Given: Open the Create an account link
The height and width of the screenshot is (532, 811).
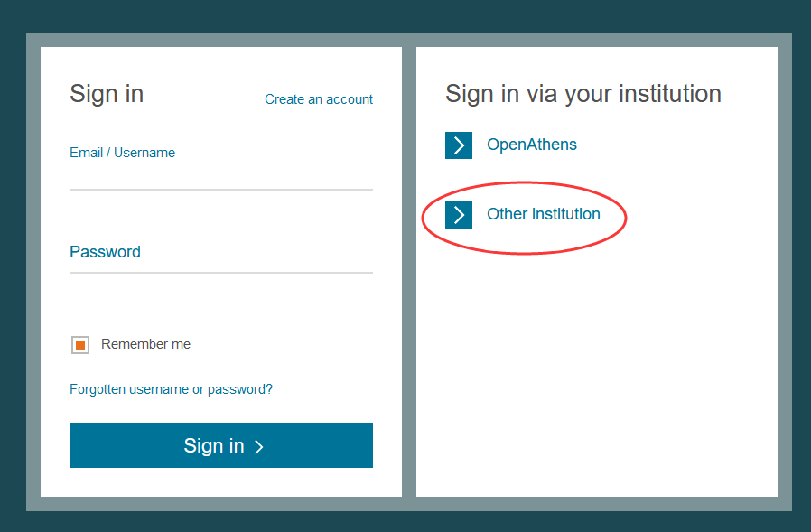Looking at the screenshot, I should (319, 99).
